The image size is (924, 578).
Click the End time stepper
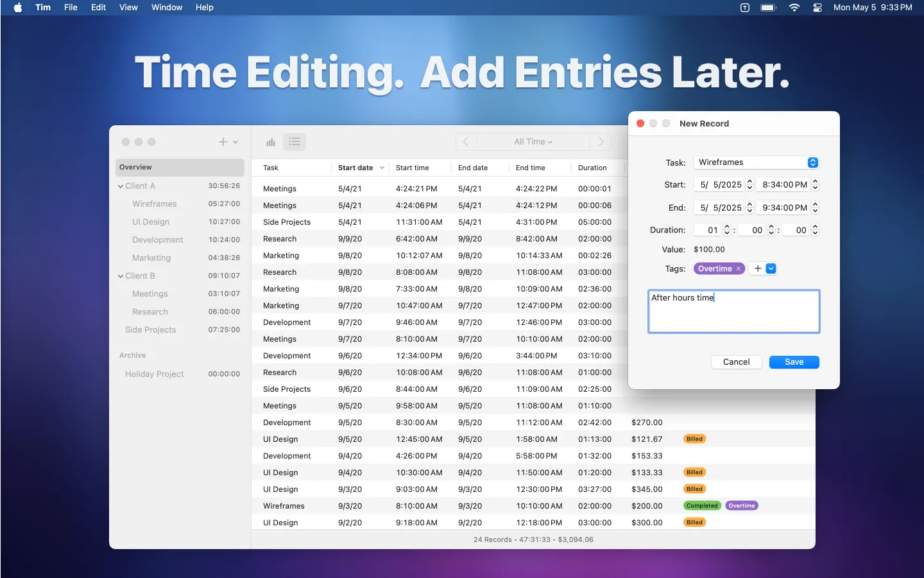click(x=815, y=207)
